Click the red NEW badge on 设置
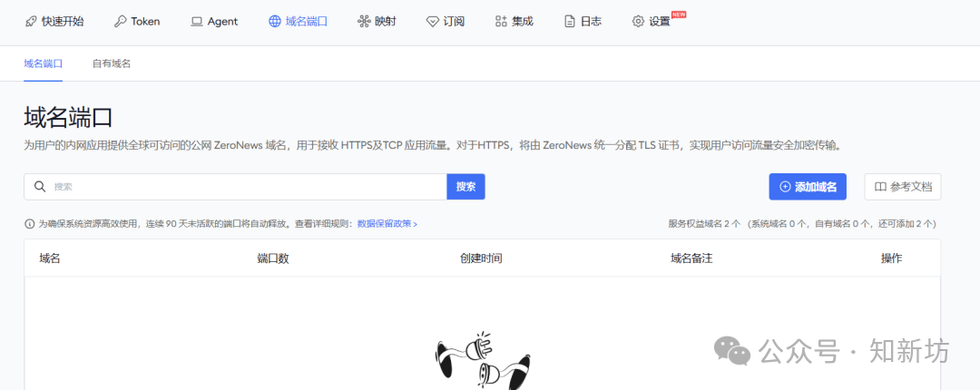The height and width of the screenshot is (390, 980). [x=679, y=15]
